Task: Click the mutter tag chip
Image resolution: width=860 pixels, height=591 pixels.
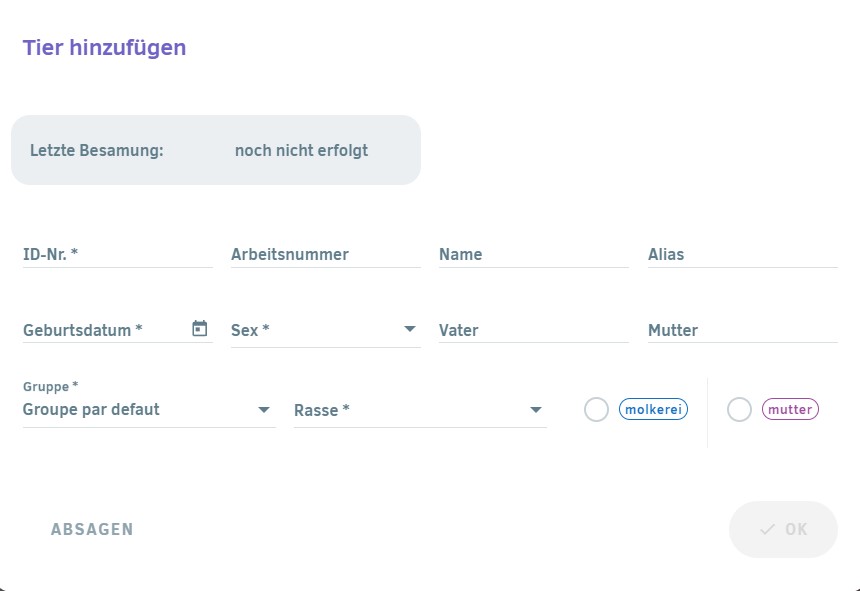Action: 790,410
